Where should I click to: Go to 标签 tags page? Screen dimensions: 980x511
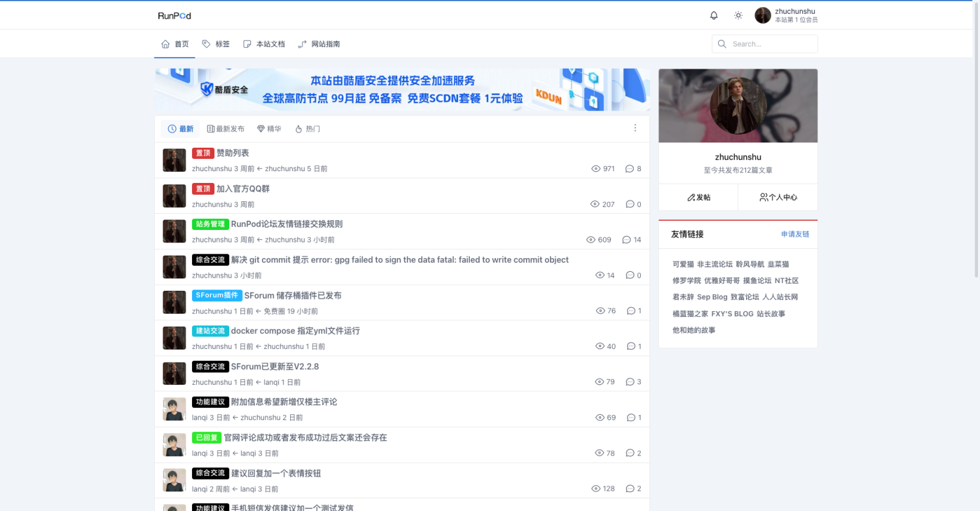pyautogui.click(x=216, y=44)
